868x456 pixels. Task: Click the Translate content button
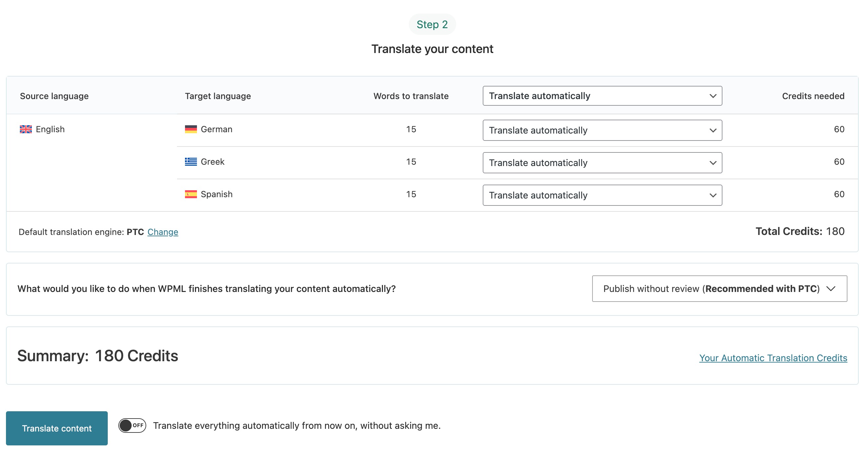57,428
